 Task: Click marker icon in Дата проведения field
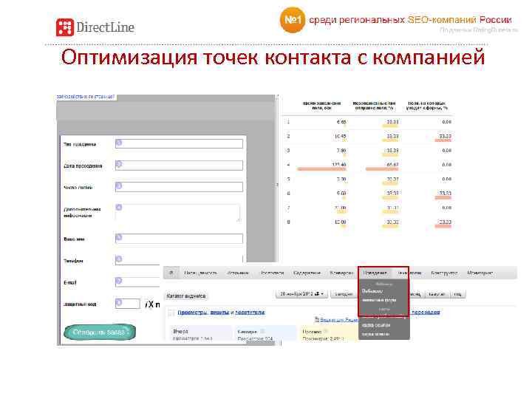[x=119, y=165]
